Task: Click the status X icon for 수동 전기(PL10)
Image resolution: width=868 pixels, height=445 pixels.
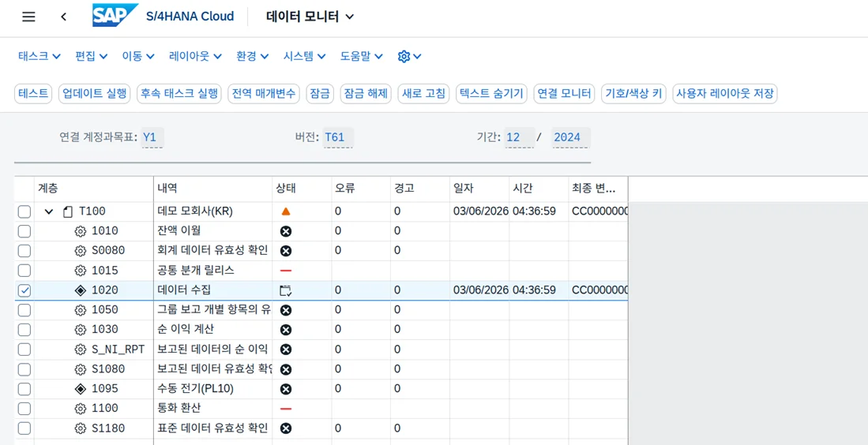Action: 286,389
